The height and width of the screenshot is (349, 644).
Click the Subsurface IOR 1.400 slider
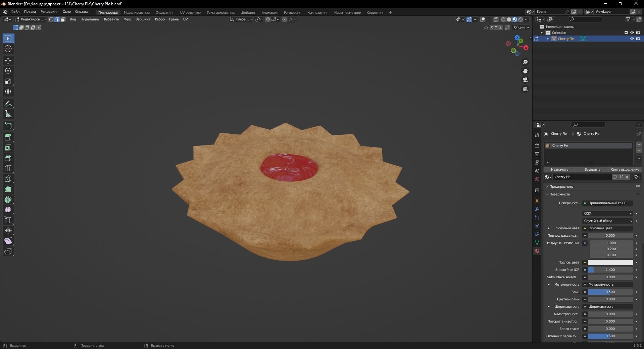(x=610, y=270)
